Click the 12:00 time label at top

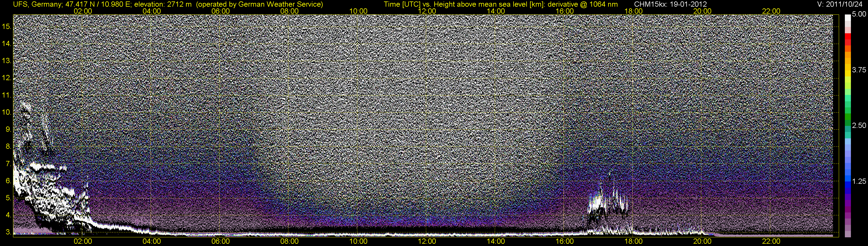pos(427,11)
